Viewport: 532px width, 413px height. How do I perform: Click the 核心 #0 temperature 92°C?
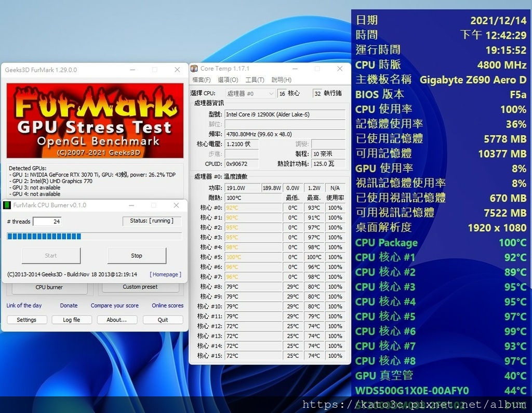(x=253, y=208)
